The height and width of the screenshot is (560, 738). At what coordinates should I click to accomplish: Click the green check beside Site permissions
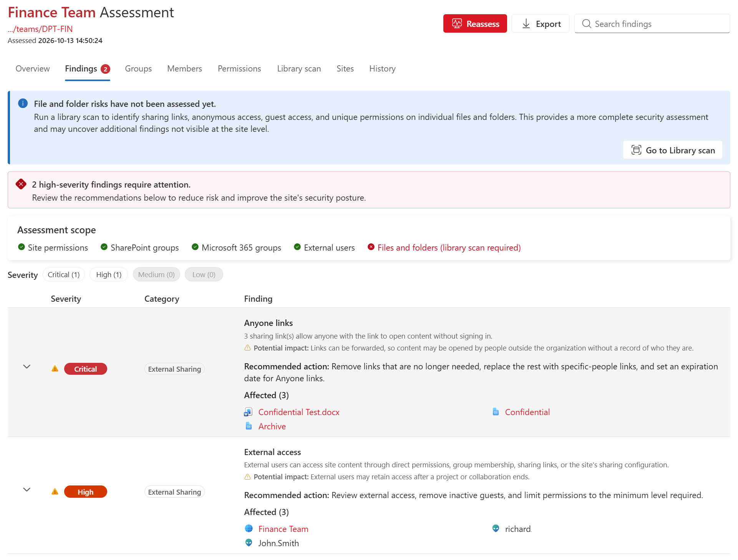point(22,247)
